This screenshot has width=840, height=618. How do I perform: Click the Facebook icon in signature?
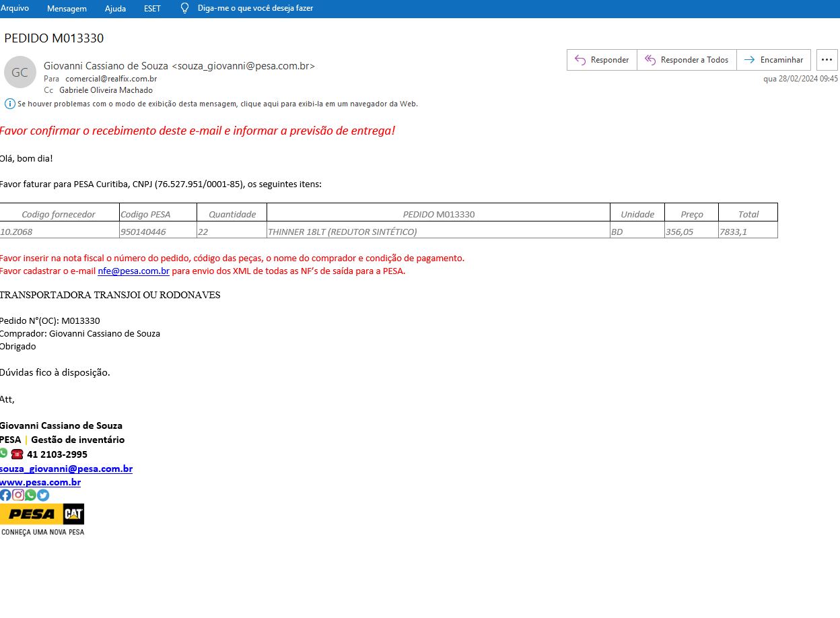(x=5, y=495)
